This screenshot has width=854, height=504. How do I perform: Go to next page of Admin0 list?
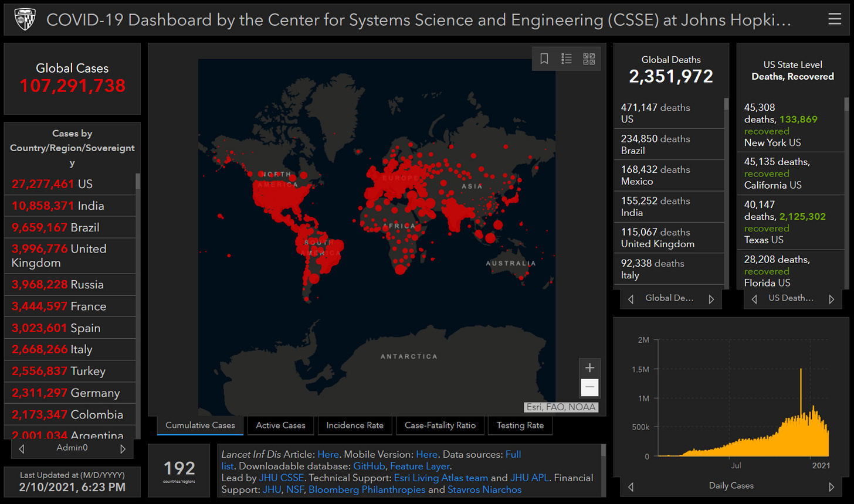[123, 449]
